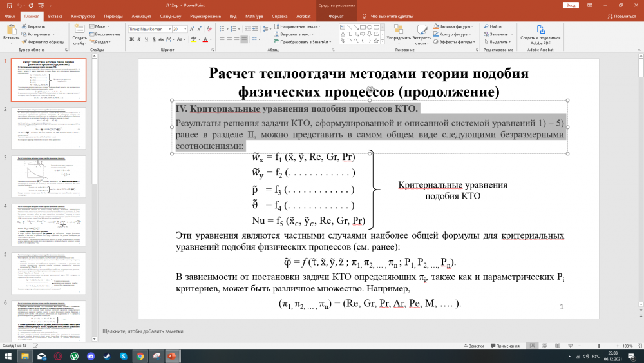
Task: Clear all formatting with the eraser icon
Action: 209,29
